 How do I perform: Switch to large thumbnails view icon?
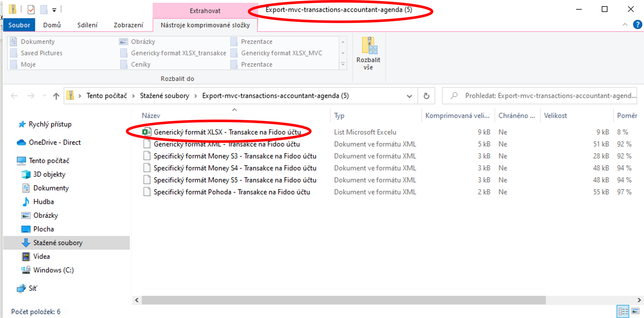point(635,311)
